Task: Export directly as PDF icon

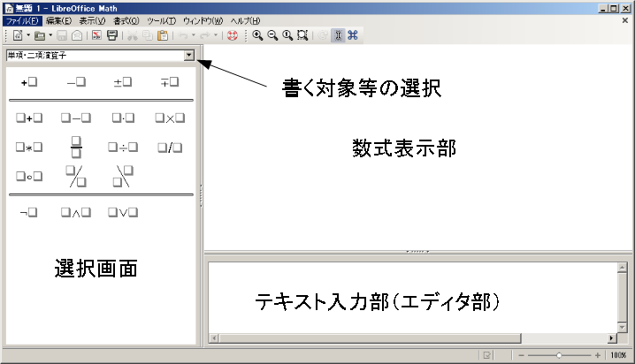Action: pyautogui.click(x=96, y=35)
